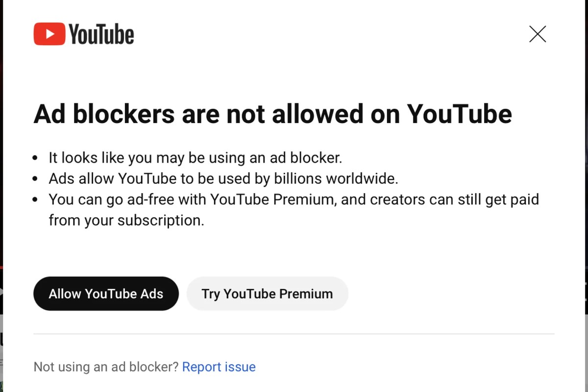Click the second bullet point dot
588x392 pixels.
click(35, 179)
